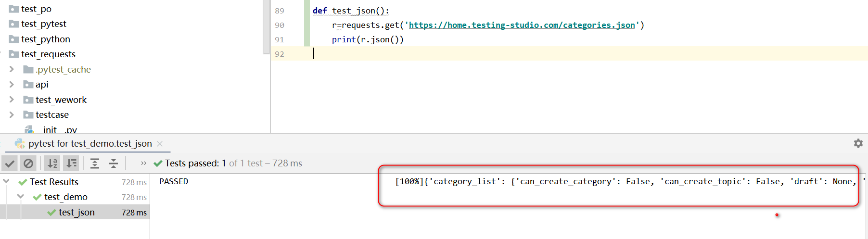Select the test_json result entry

77,212
